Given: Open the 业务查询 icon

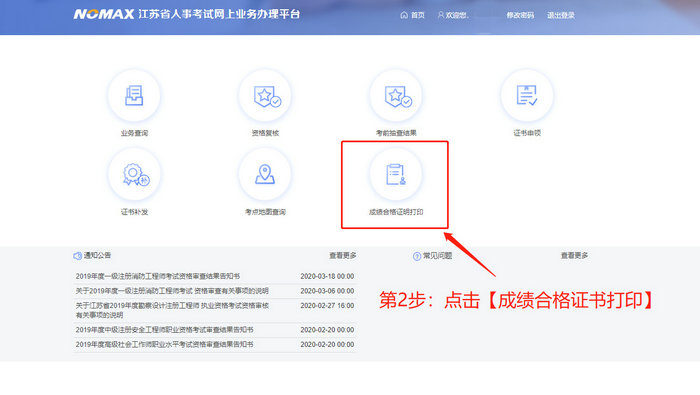Looking at the screenshot, I should [134, 96].
